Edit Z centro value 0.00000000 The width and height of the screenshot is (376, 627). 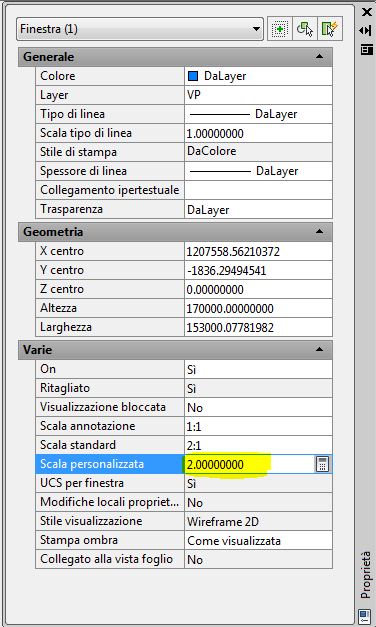(258, 289)
